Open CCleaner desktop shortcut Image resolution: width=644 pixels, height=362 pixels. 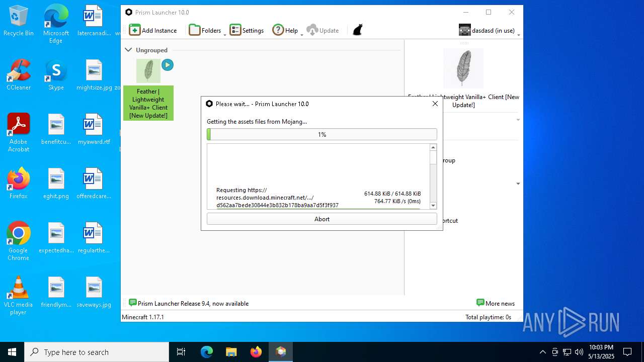click(19, 75)
